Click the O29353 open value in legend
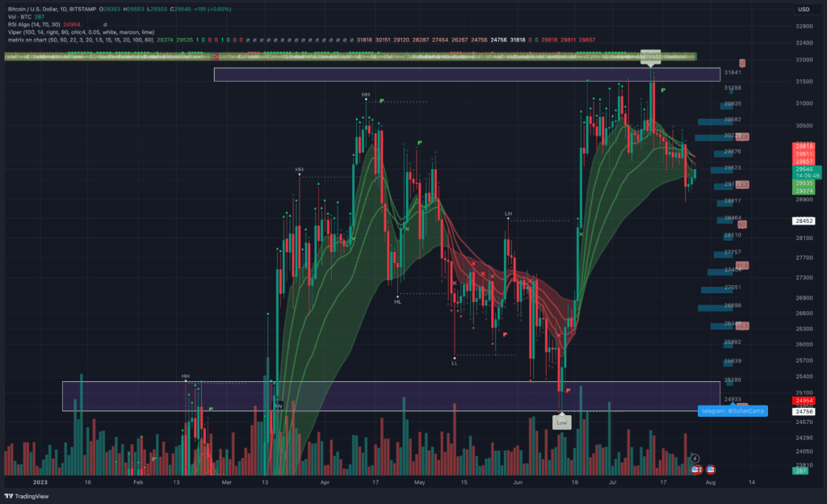 110,10
